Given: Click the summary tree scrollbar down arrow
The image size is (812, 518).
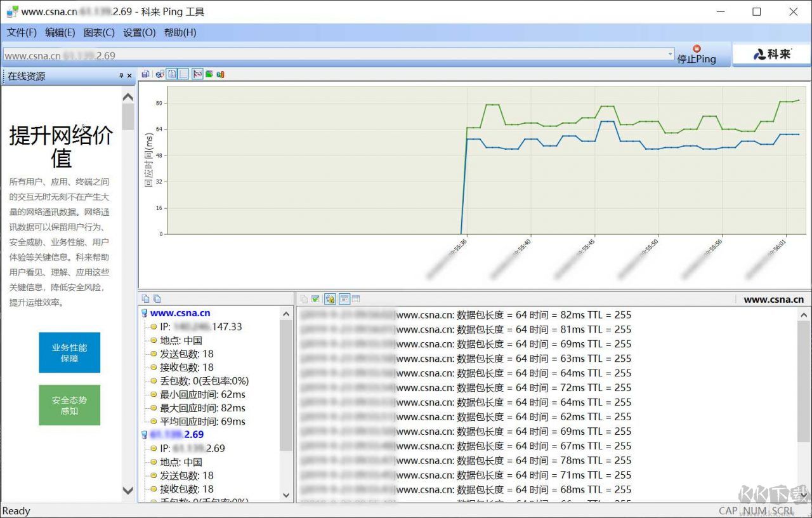Looking at the screenshot, I should tap(286, 495).
